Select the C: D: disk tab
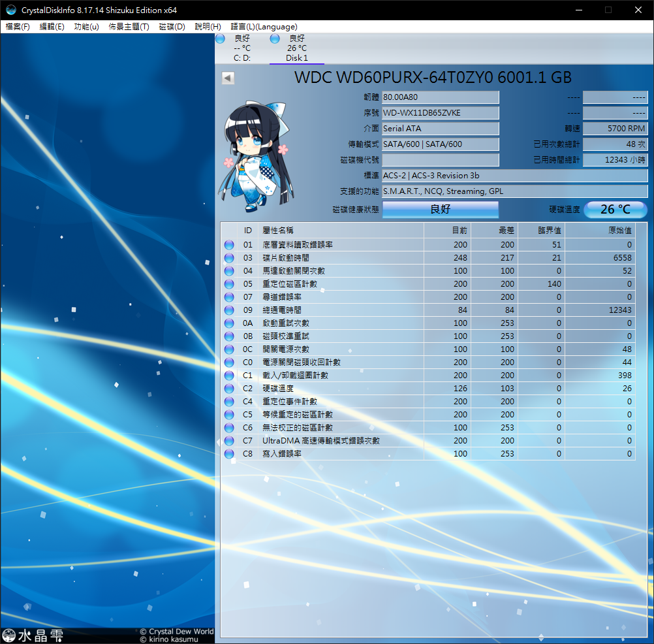The height and width of the screenshot is (644, 654). point(242,48)
